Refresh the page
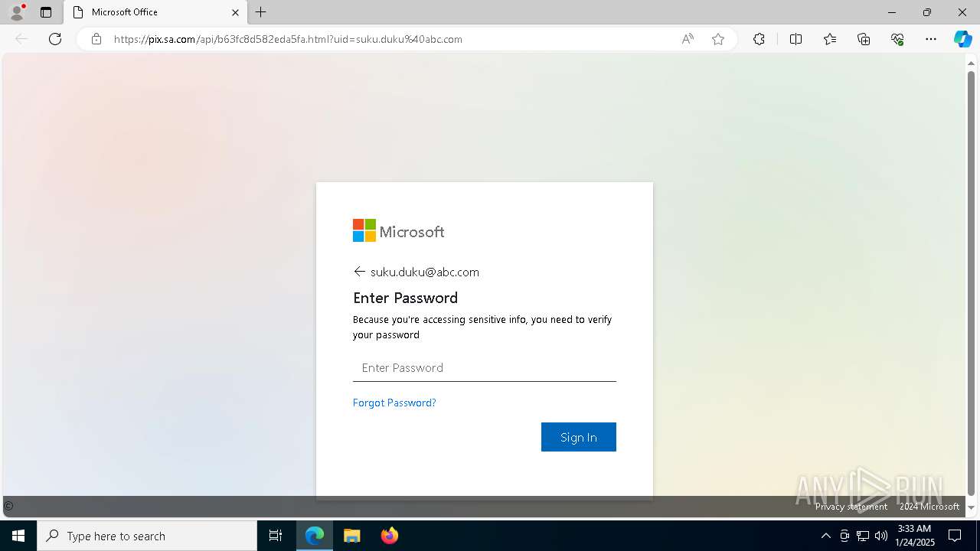The width and height of the screenshot is (980, 551). (x=55, y=39)
